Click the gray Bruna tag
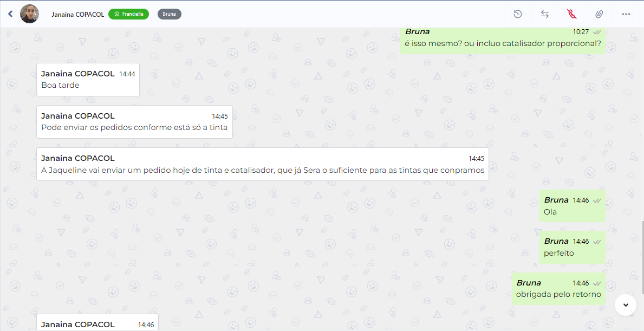The width and height of the screenshot is (644, 331). coord(169,14)
